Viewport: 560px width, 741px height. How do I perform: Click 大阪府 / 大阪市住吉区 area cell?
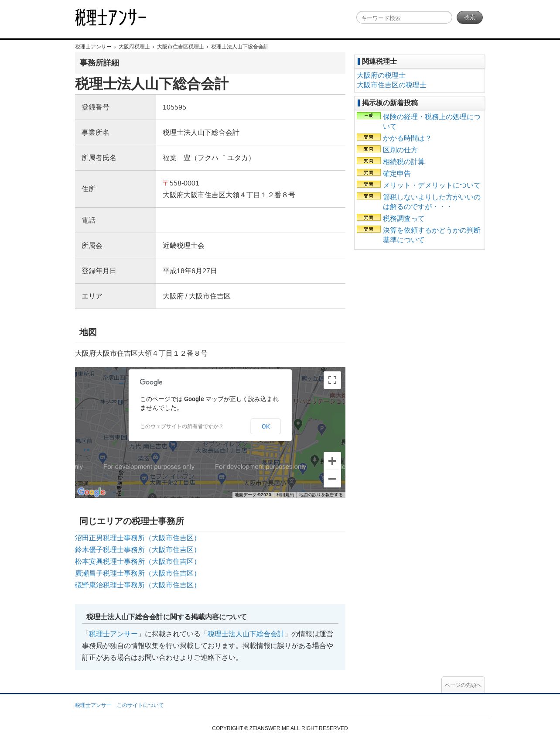point(251,296)
